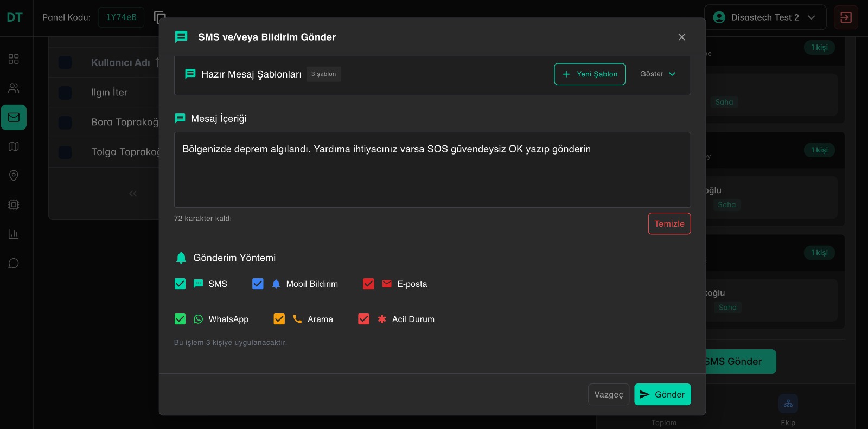Click the Panel Kodu: label
Viewport: 868px width, 429px height.
(67, 17)
